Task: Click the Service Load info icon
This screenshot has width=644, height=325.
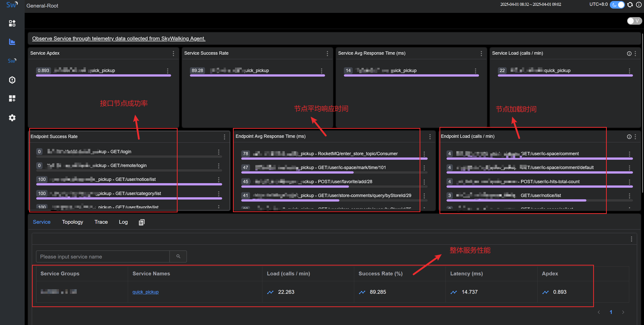Action: 629,53
